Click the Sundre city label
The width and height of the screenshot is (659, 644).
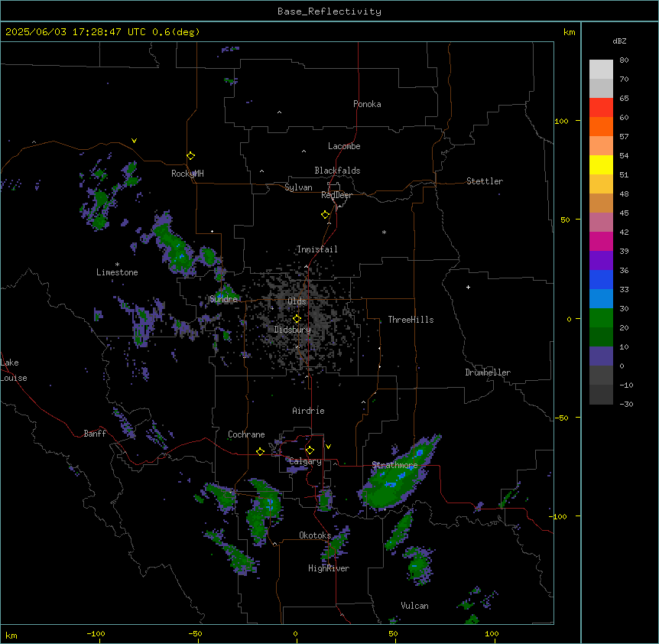coord(223,299)
